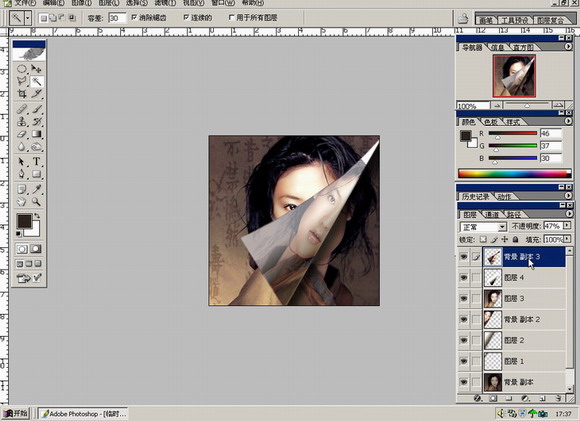This screenshot has width=580, height=421.
Task: Toggle the 连续的 contiguous checkbox
Action: pos(186,17)
